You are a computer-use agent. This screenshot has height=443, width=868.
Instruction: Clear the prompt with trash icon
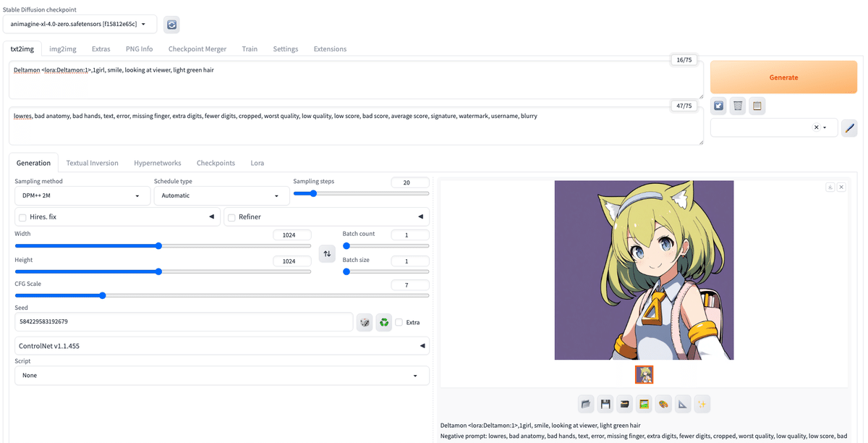coord(738,106)
